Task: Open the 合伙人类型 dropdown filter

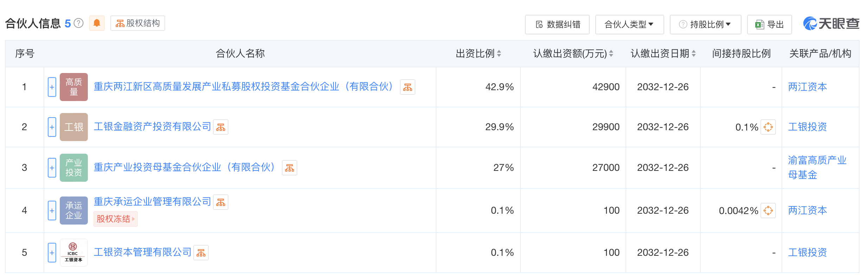Action: pos(629,25)
